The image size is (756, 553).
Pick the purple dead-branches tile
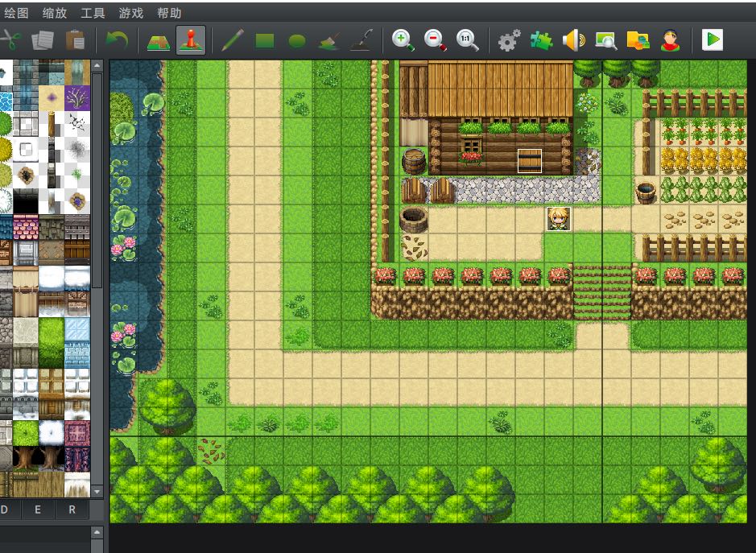[77, 98]
